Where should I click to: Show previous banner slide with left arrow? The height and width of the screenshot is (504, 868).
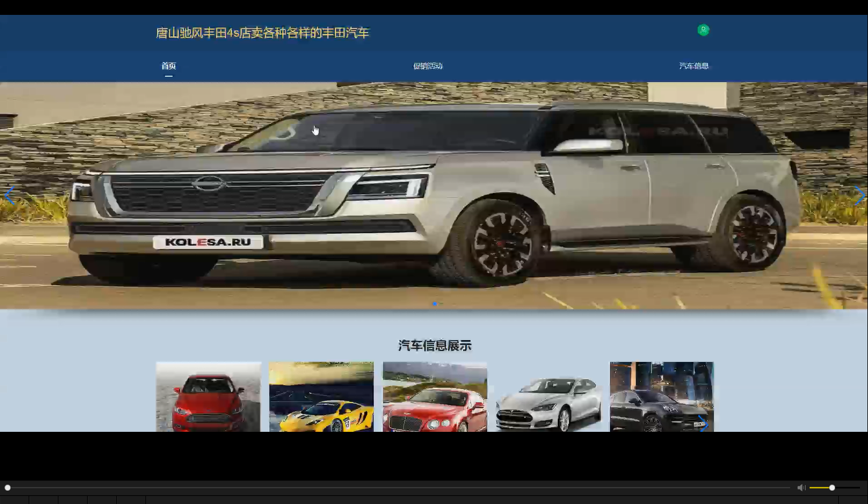pos(9,196)
